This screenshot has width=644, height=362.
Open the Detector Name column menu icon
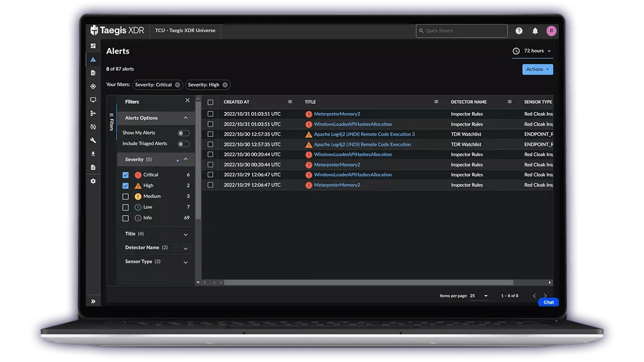510,102
